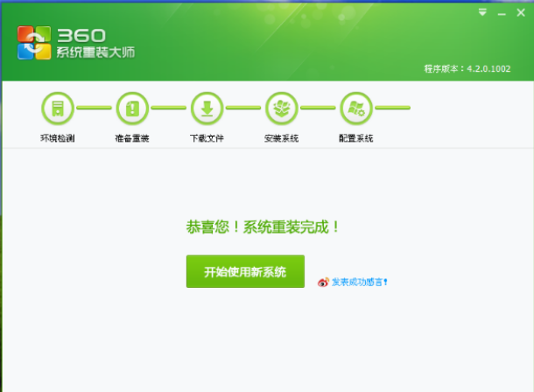Click the Weibo icon beside the share link
The width and height of the screenshot is (534, 392).
point(323,282)
